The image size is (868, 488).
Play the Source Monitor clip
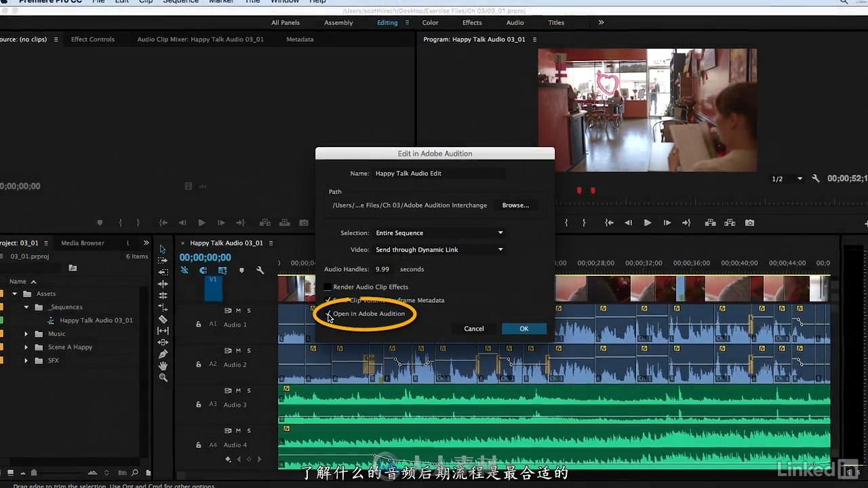click(x=201, y=222)
